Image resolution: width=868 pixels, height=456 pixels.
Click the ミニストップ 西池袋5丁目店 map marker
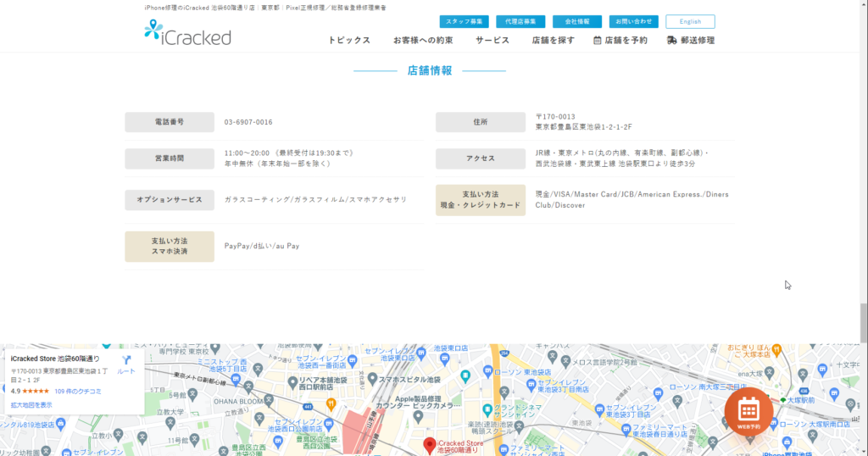(236, 380)
